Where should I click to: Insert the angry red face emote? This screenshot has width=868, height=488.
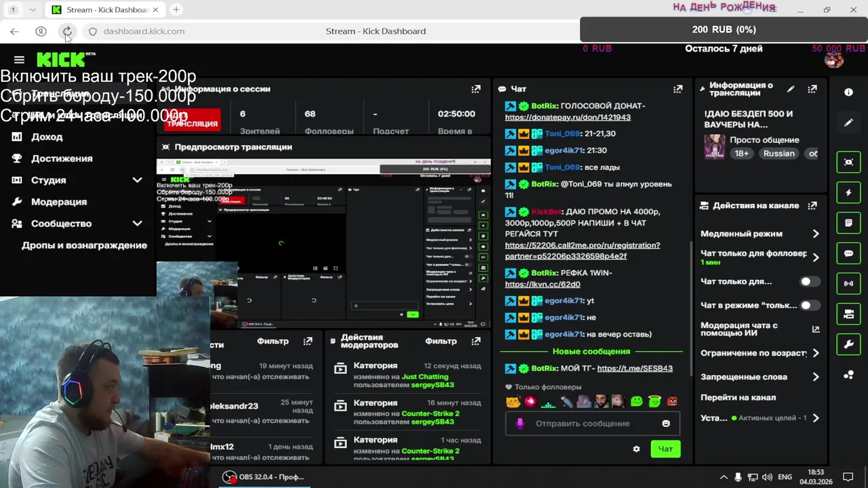click(x=672, y=401)
